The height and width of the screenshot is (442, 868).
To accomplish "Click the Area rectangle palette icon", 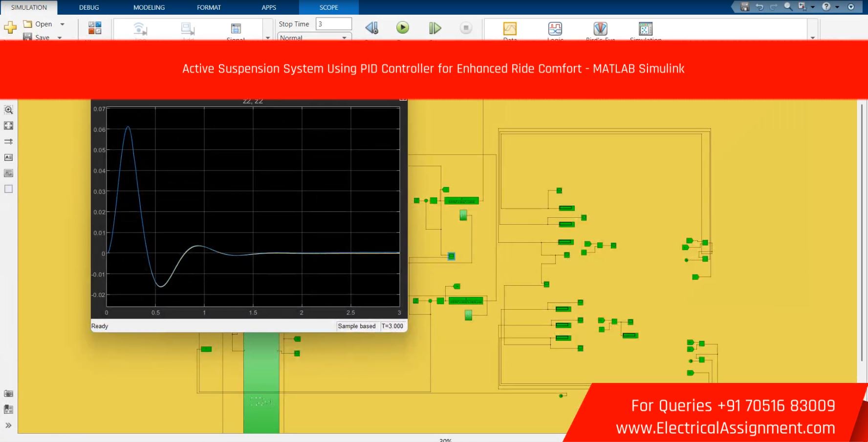I will click(8, 189).
